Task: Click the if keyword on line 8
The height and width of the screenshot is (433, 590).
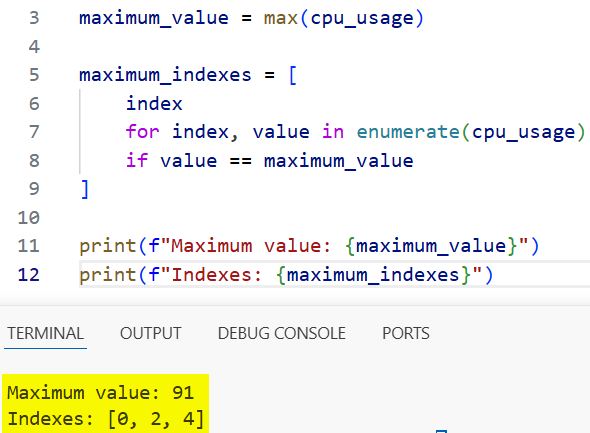Action: click(137, 160)
